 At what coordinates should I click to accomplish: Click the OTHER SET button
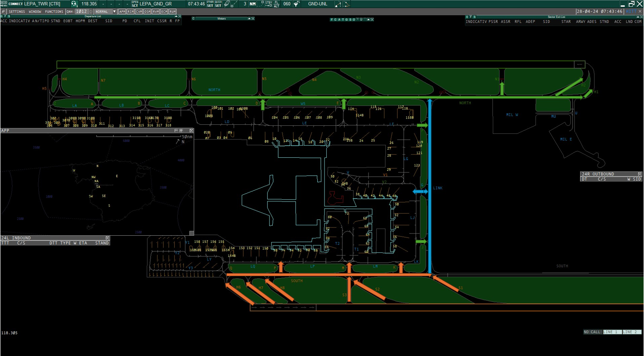(x=210, y=4)
